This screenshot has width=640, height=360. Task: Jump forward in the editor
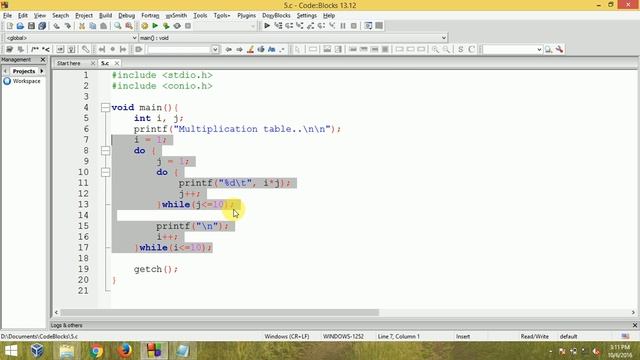point(240,49)
